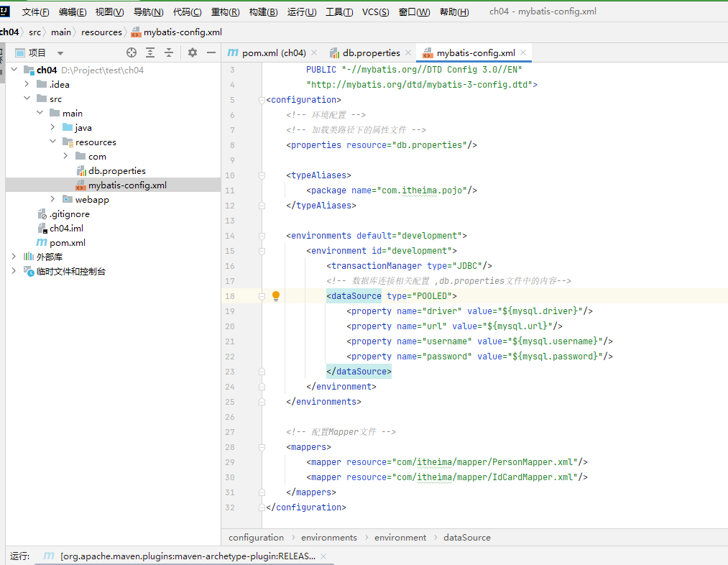This screenshot has width=728, height=565.
Task: Close the mybatis-config.xml editor tab
Action: [524, 52]
